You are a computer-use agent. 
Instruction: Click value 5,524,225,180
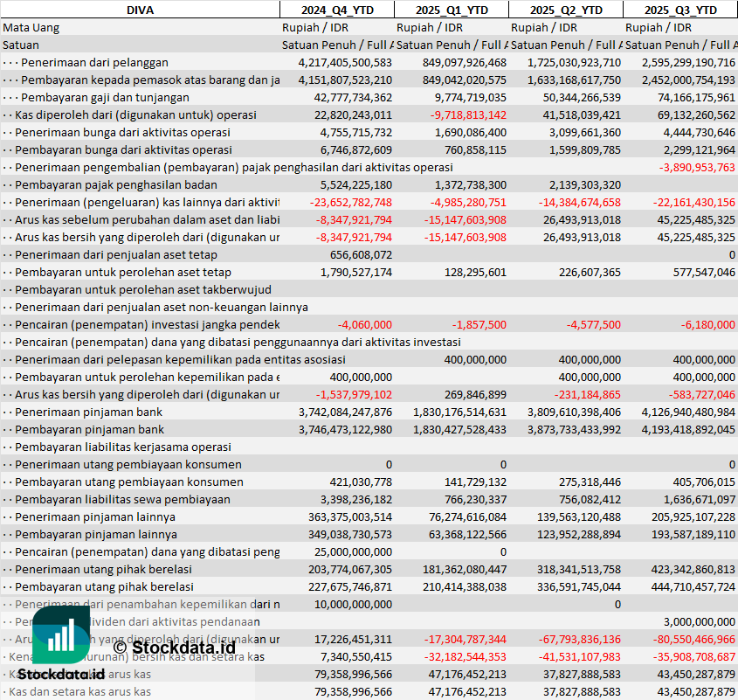(355, 184)
